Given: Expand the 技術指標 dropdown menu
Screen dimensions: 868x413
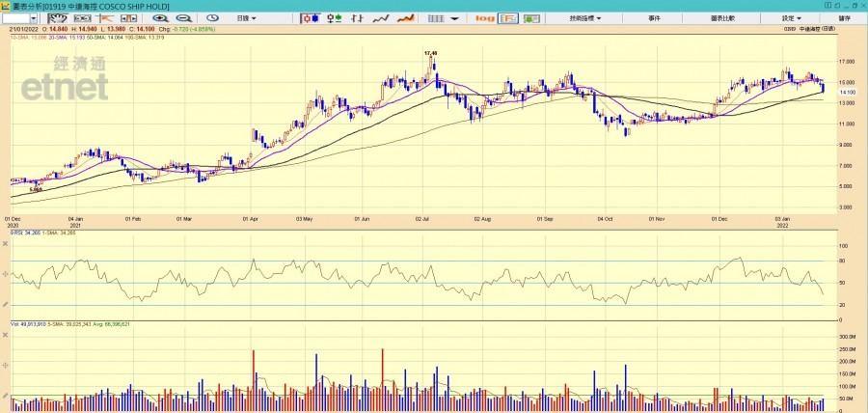Looking at the screenshot, I should point(584,18).
